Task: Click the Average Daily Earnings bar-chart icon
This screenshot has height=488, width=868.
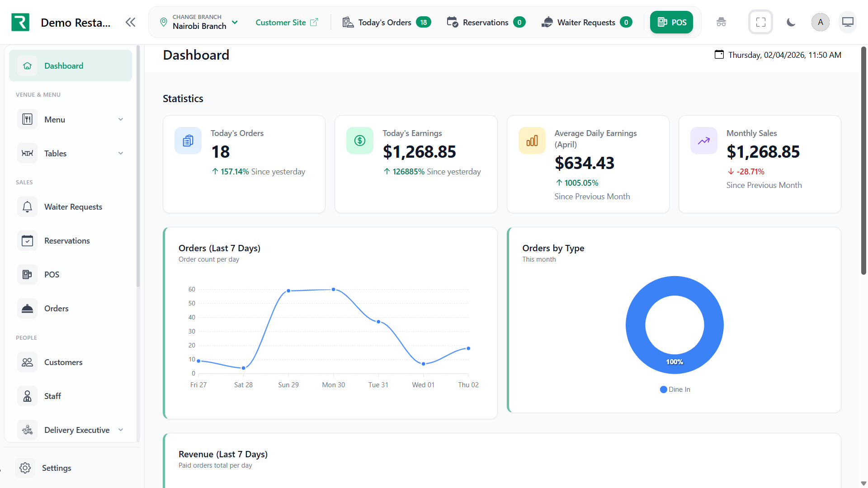Action: tap(532, 141)
